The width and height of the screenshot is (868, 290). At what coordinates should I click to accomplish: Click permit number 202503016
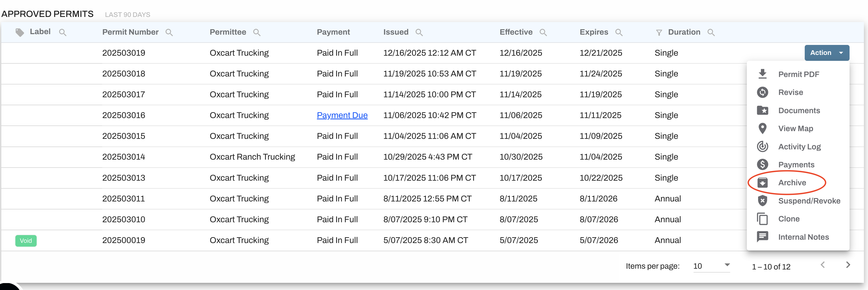[x=124, y=115]
